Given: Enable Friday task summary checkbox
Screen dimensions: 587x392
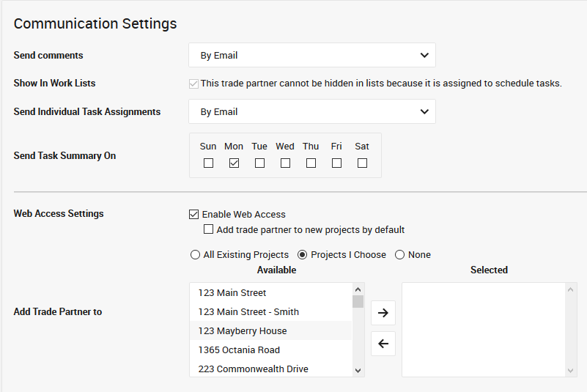Looking at the screenshot, I should pyautogui.click(x=336, y=163).
